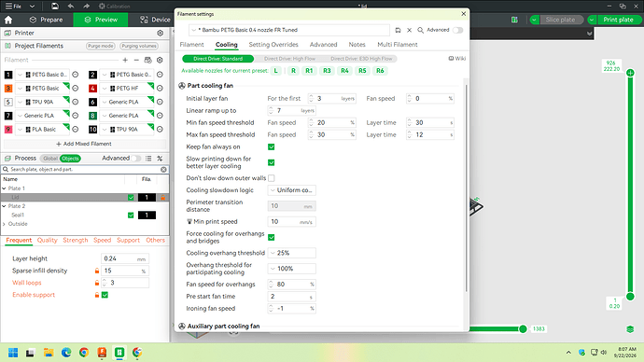Remove a filament with minus icon
Image resolution: width=644 pixels, height=362 pixels.
point(136,60)
